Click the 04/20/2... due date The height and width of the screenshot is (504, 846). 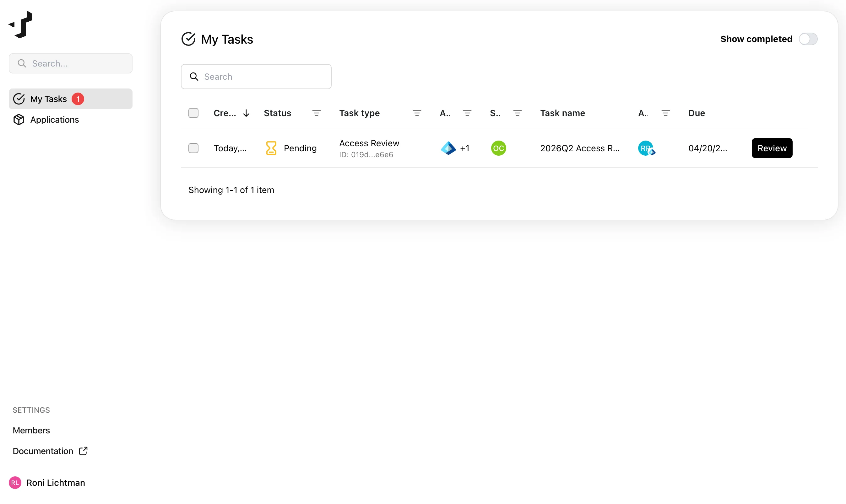(x=708, y=148)
